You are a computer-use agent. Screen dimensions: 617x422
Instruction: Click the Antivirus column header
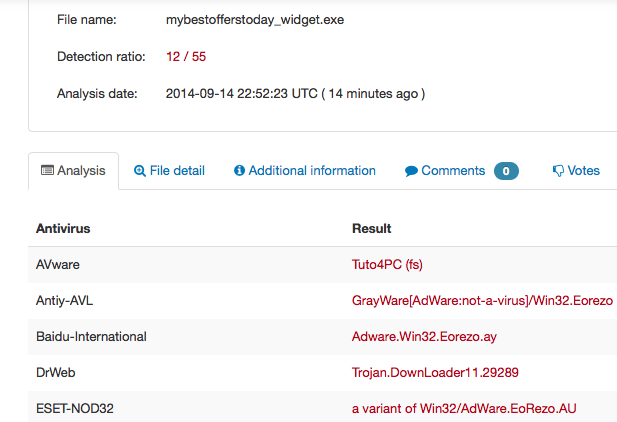click(x=63, y=229)
